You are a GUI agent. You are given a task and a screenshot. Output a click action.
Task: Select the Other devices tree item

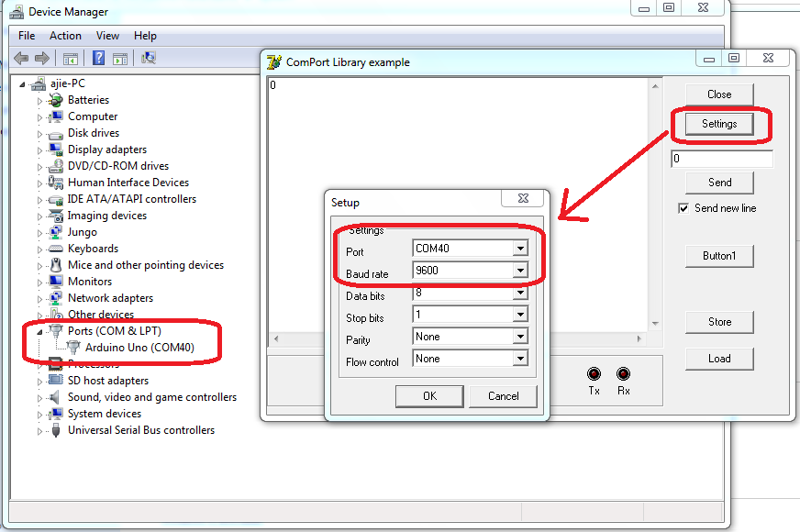[101, 315]
